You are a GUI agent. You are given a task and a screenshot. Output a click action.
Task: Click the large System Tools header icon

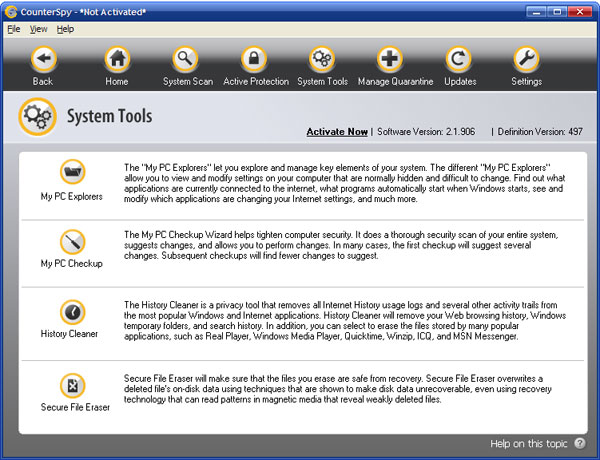38,117
